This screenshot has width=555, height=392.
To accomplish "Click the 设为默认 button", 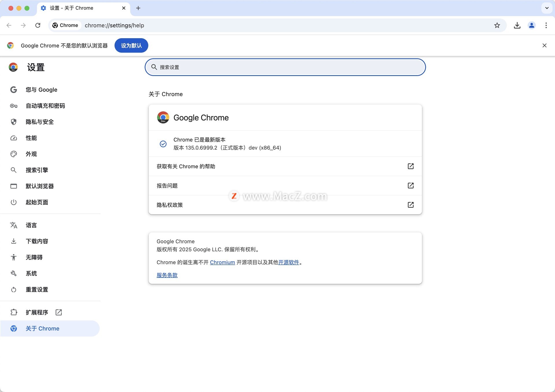I will [x=131, y=45].
